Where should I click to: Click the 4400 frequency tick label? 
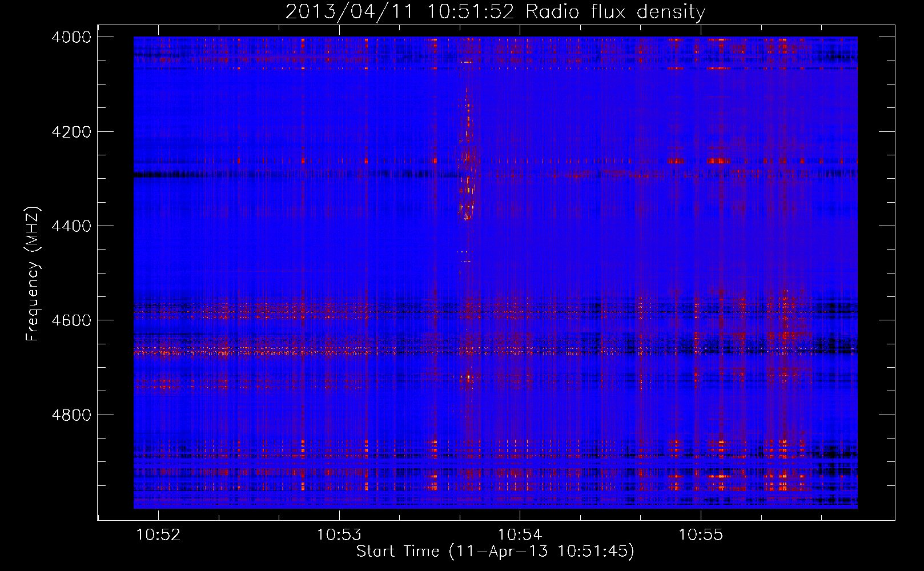(x=71, y=226)
